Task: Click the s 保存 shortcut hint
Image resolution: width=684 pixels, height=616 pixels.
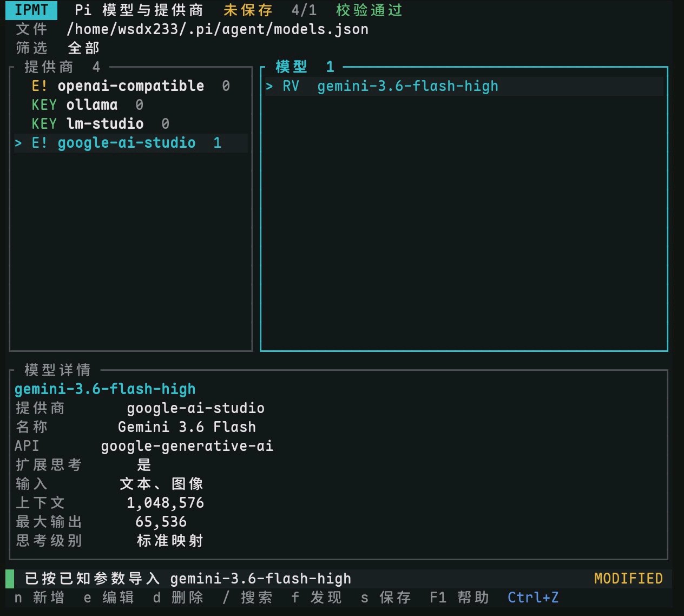Action: [386, 598]
